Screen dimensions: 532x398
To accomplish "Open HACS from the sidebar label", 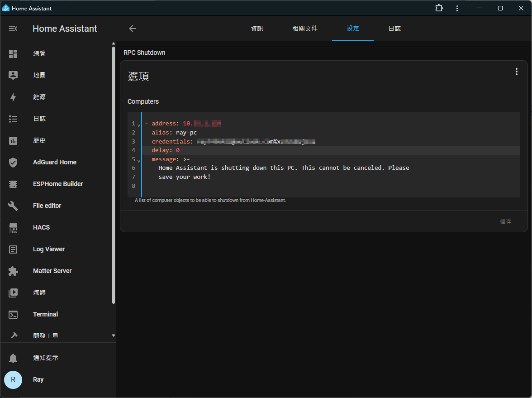I will tap(42, 227).
